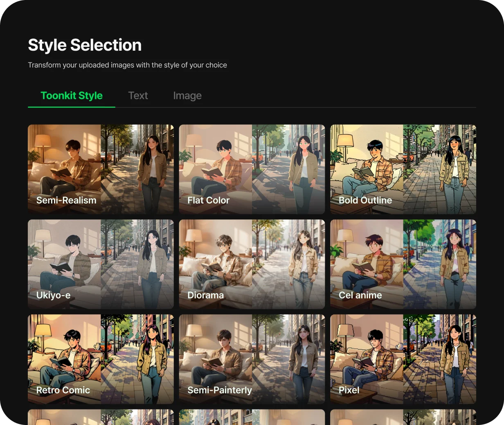Screen dimensions: 504x425
Task: Click the 'Transform your uploaded images' subtitle
Action: click(127, 65)
